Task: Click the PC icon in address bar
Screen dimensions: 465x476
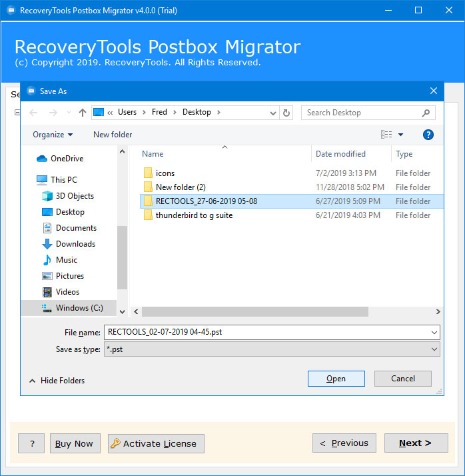Action: [x=99, y=112]
